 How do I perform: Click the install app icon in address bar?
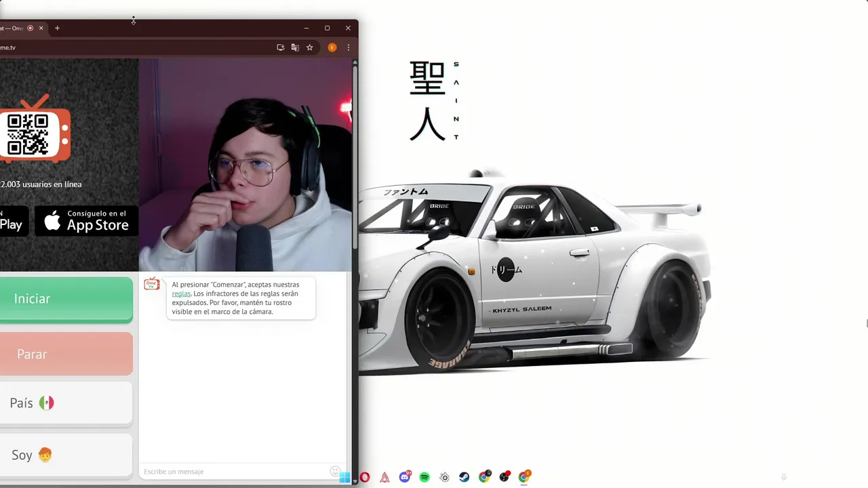pos(280,47)
